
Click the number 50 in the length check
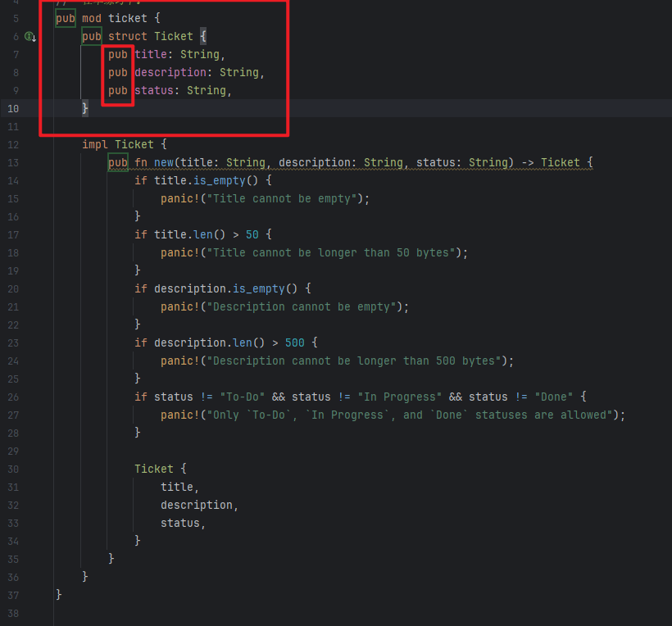tap(252, 234)
